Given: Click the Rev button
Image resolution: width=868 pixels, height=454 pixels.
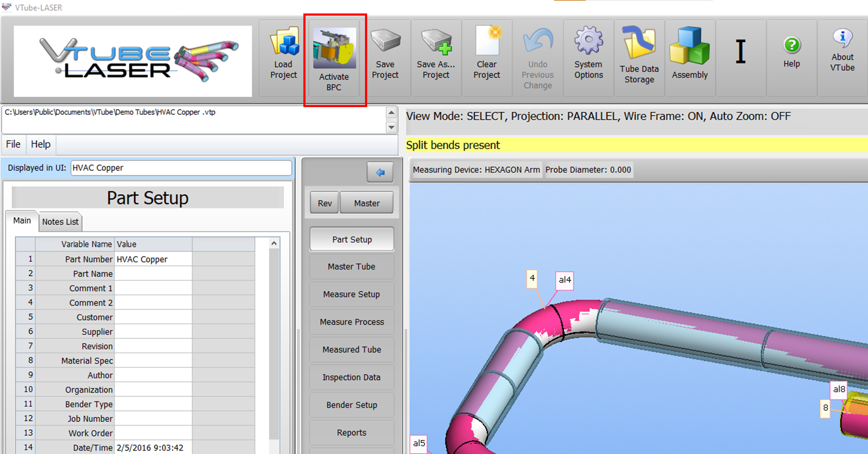Looking at the screenshot, I should [x=325, y=203].
